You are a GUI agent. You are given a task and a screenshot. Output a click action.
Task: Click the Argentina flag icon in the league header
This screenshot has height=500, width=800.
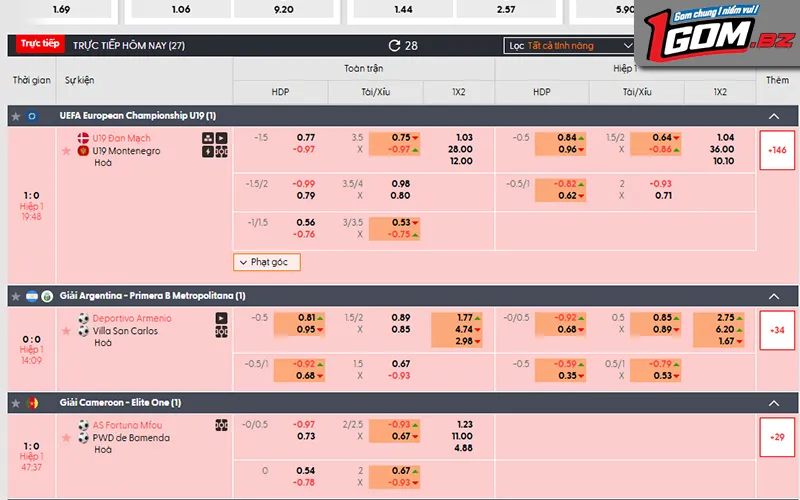[32, 296]
